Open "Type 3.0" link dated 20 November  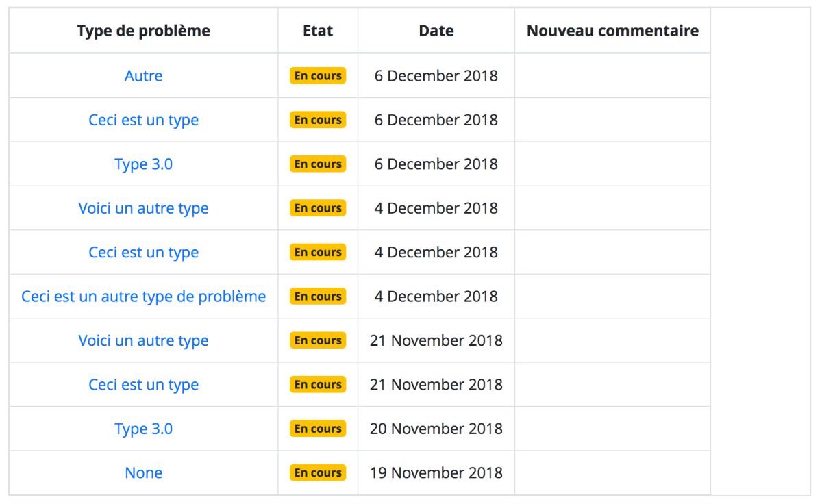[x=143, y=429]
